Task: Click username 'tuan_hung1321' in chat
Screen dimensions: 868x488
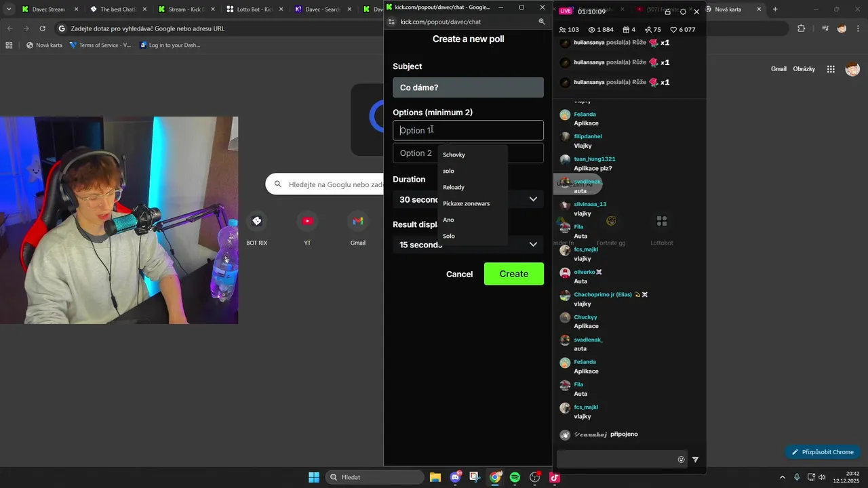Action: pos(595,159)
